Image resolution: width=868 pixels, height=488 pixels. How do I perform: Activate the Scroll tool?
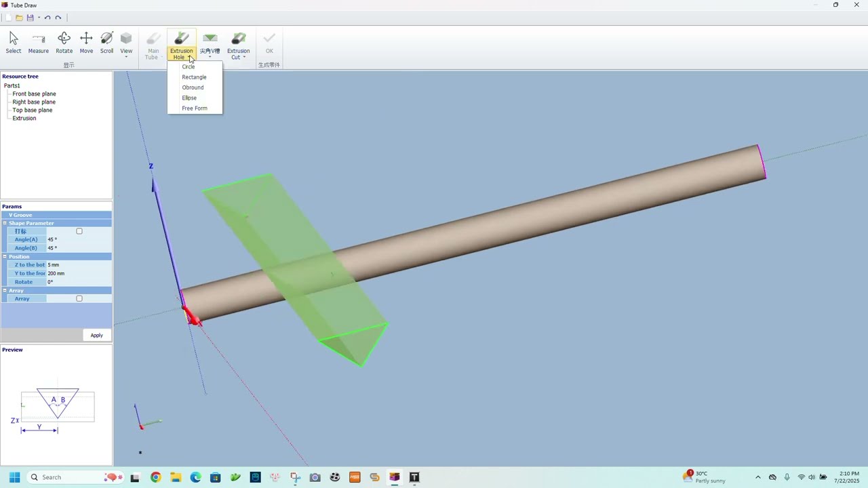click(x=106, y=43)
